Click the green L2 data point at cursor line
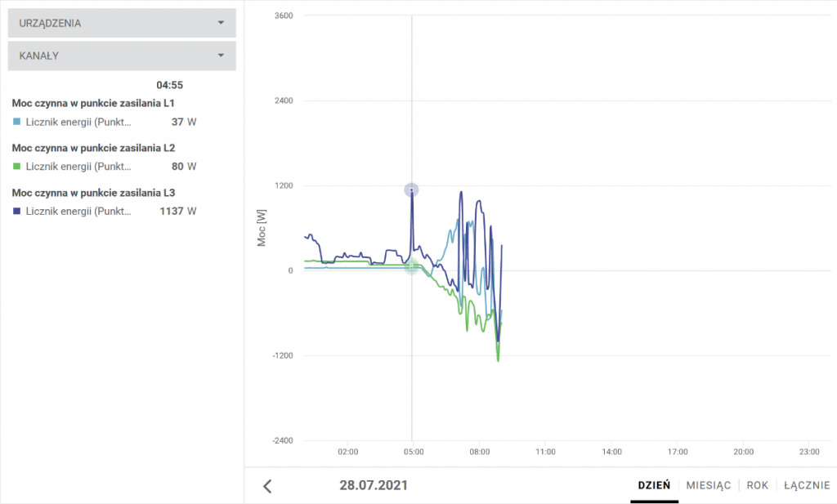The image size is (837, 504). [x=412, y=265]
